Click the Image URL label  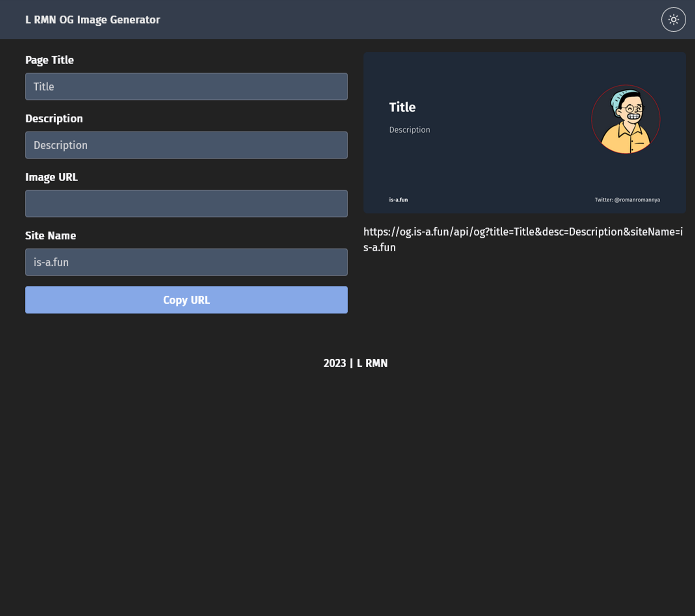52,177
